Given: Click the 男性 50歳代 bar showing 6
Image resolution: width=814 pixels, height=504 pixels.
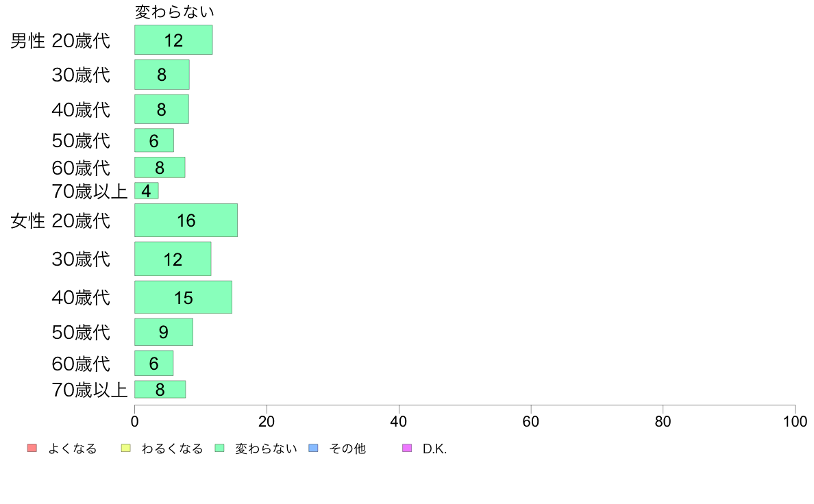Looking at the screenshot, I should coord(154,140).
